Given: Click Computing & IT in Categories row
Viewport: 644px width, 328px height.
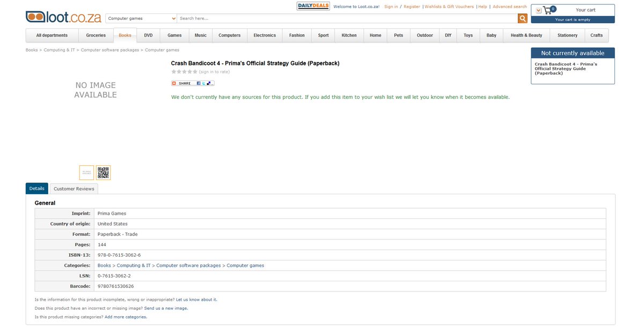Looking at the screenshot, I should click(134, 266).
